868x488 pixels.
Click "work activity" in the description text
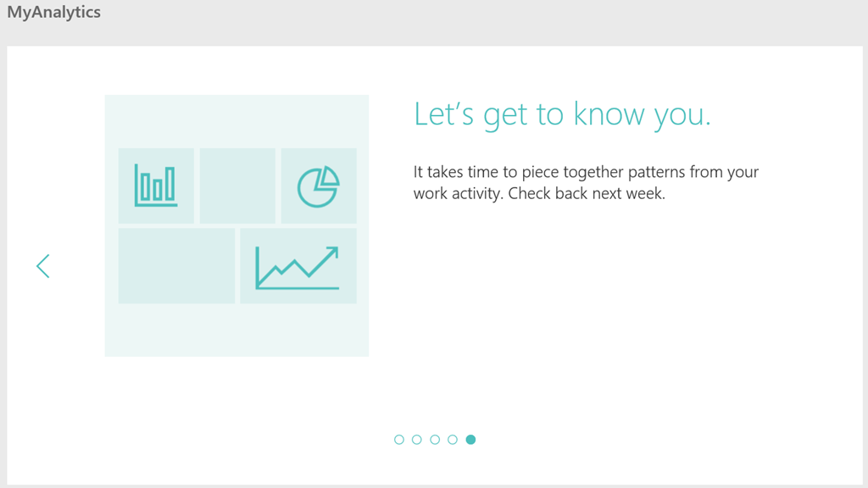[458, 193]
